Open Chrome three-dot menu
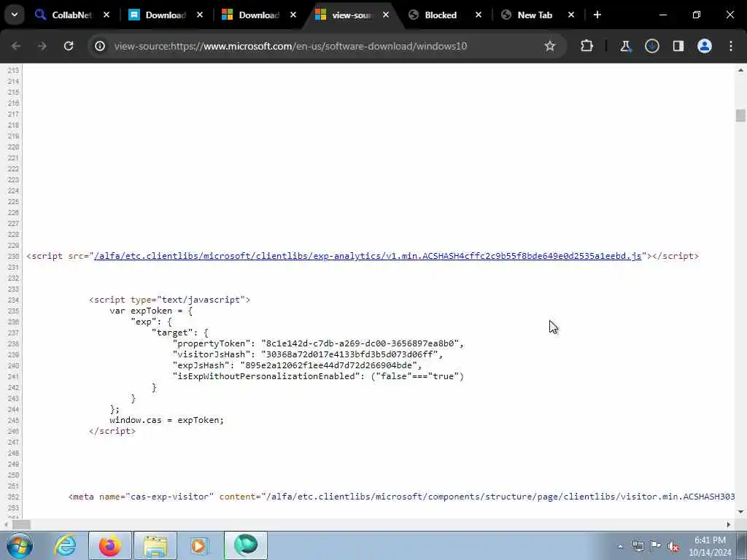 pyautogui.click(x=731, y=46)
